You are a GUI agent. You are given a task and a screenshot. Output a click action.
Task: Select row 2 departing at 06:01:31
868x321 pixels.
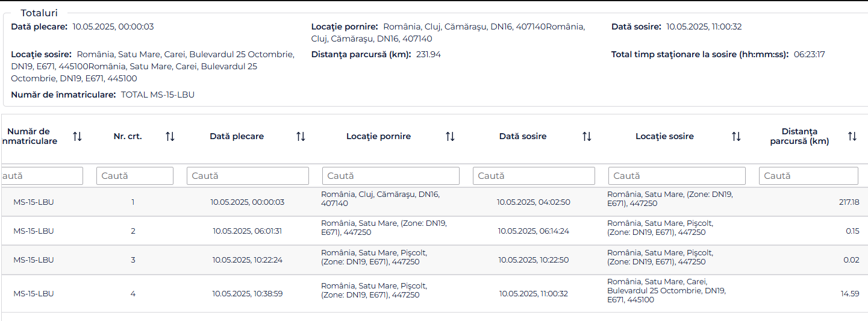pyautogui.click(x=434, y=231)
